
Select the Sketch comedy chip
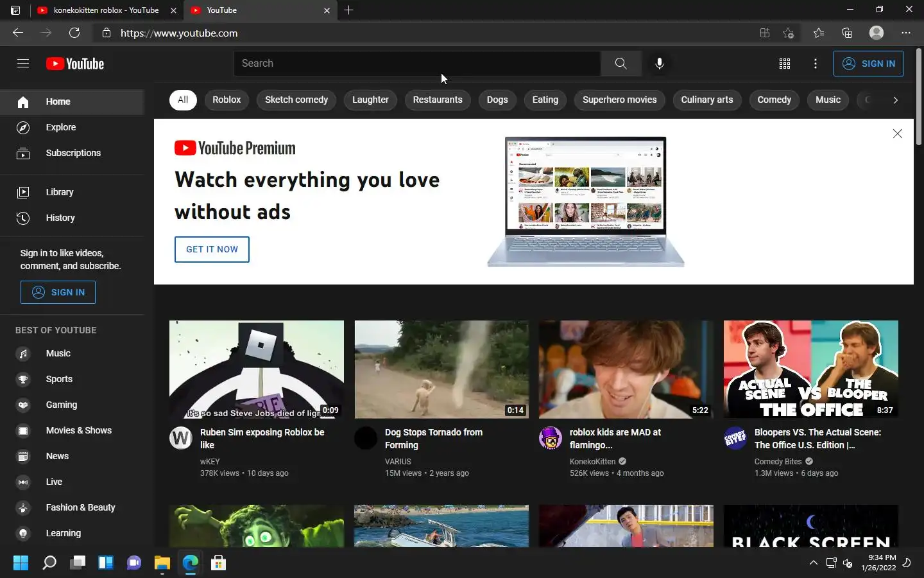coord(296,100)
